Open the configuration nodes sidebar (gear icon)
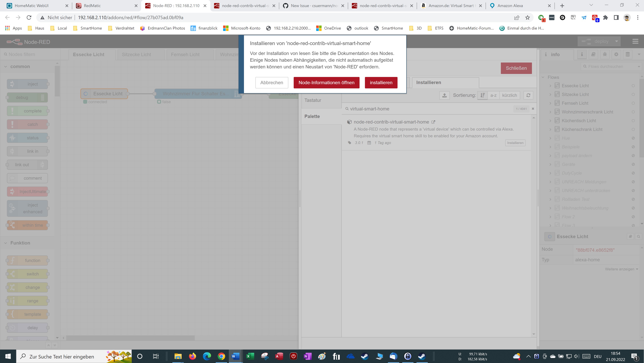The image size is (644, 363). 616,54
